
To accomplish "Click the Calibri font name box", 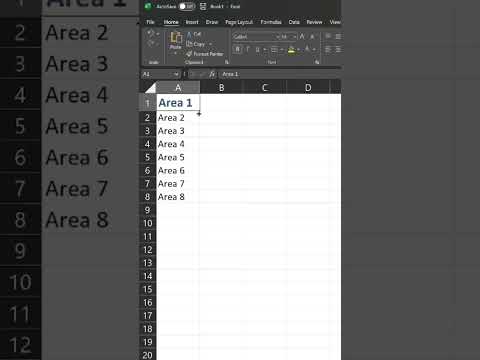I will pyautogui.click(x=254, y=36).
